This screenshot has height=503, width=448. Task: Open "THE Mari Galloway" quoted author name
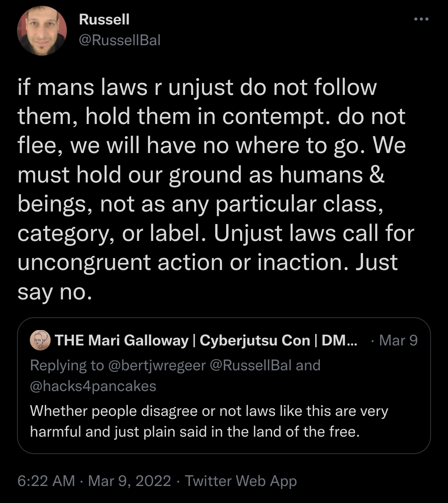click(122, 340)
